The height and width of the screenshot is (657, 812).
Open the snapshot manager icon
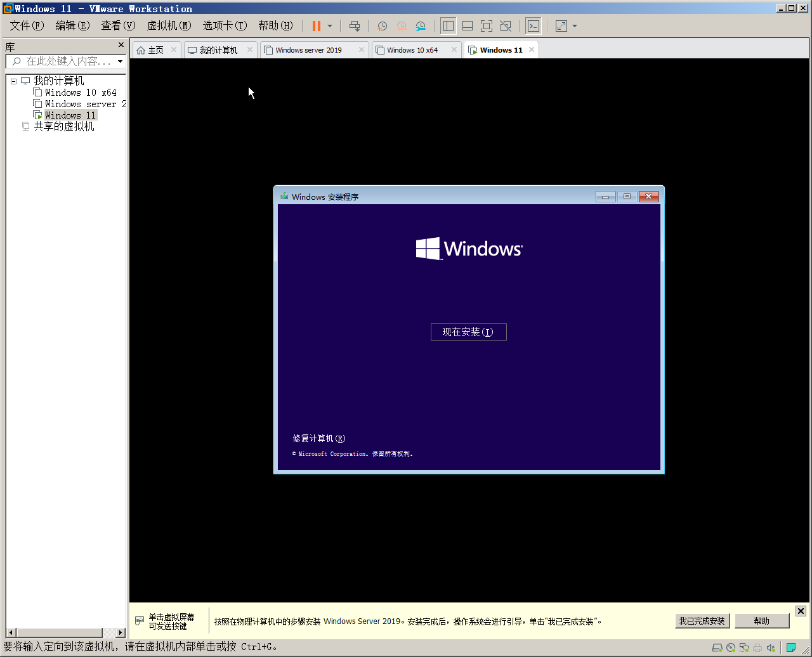(x=421, y=26)
